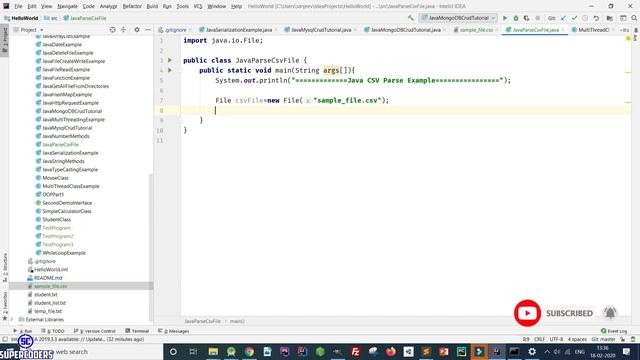
Task: Open the 4 spaces indent selector
Action: click(577, 339)
